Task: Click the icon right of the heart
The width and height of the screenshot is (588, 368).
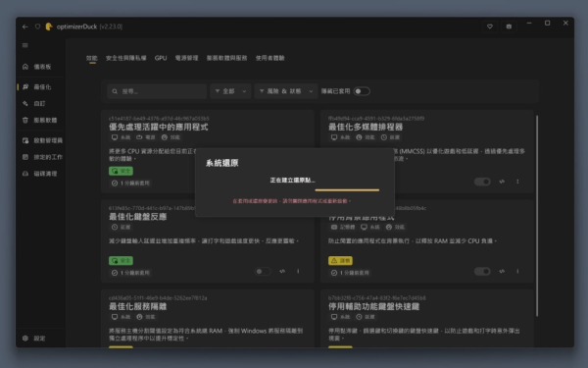Action: pyautogui.click(x=509, y=26)
